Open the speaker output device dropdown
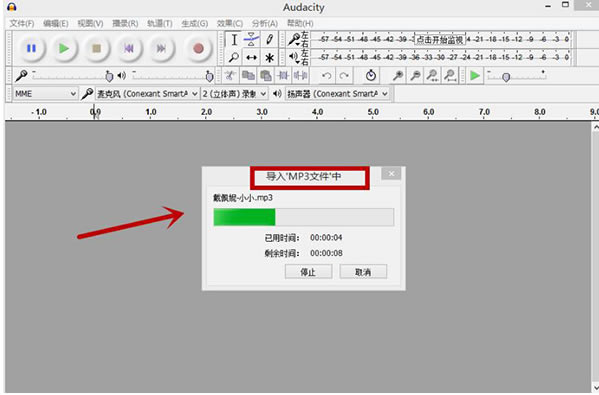Image resolution: width=599 pixels, height=395 pixels. [337, 94]
